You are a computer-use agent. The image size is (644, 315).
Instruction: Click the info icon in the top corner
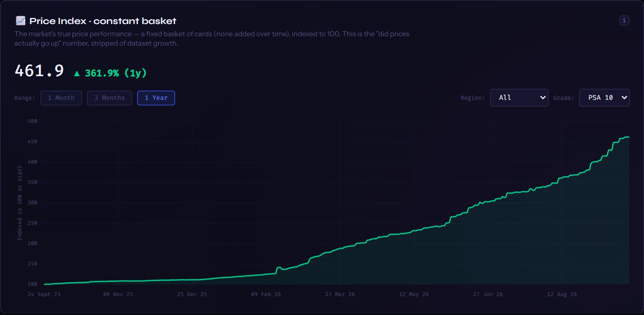(624, 20)
